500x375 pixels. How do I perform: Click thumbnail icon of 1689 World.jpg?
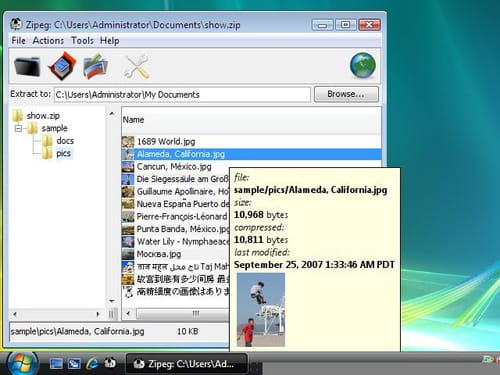[x=128, y=142]
